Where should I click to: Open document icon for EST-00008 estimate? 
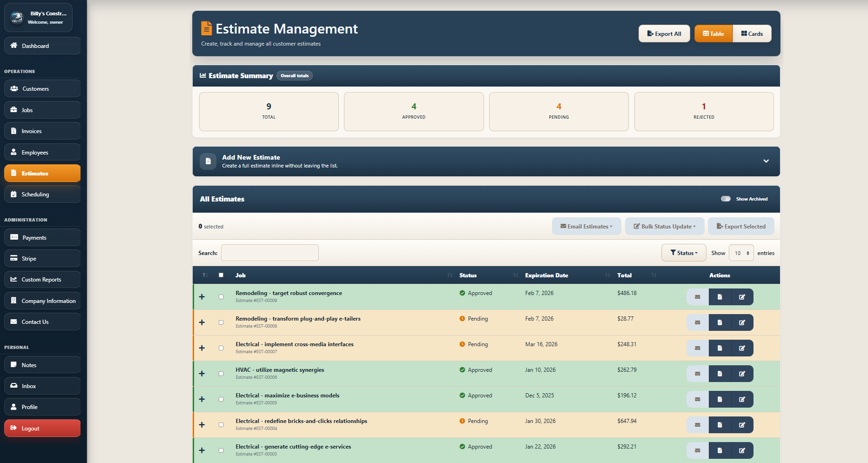(x=720, y=322)
